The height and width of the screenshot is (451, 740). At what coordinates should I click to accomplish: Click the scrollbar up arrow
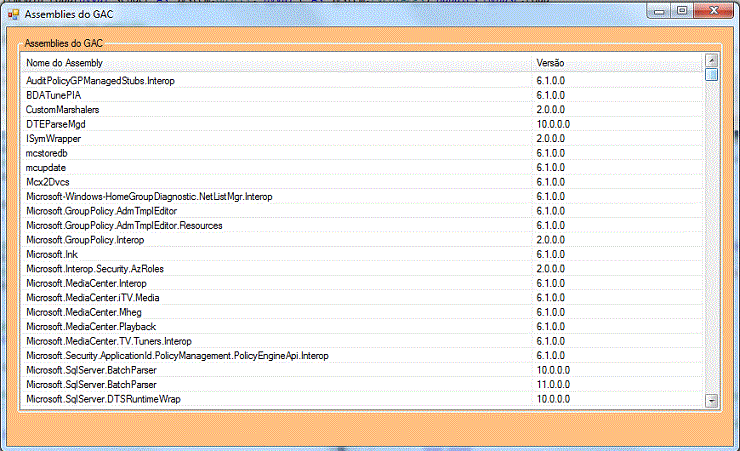(711, 60)
